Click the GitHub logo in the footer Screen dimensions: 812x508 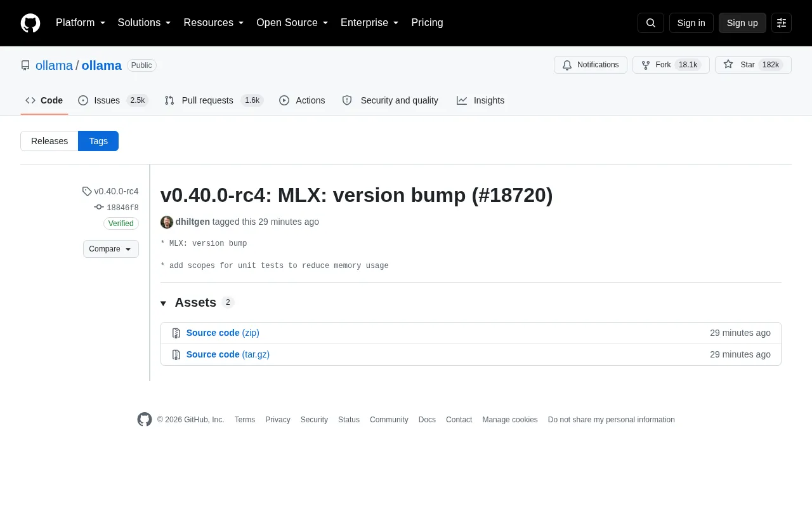(x=145, y=419)
